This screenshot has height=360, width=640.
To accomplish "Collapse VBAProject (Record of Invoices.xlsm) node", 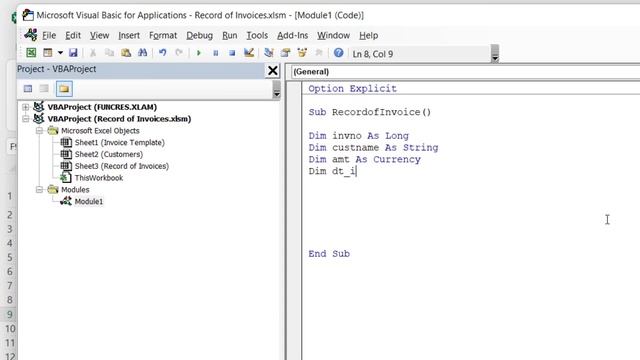I will coord(26,119).
